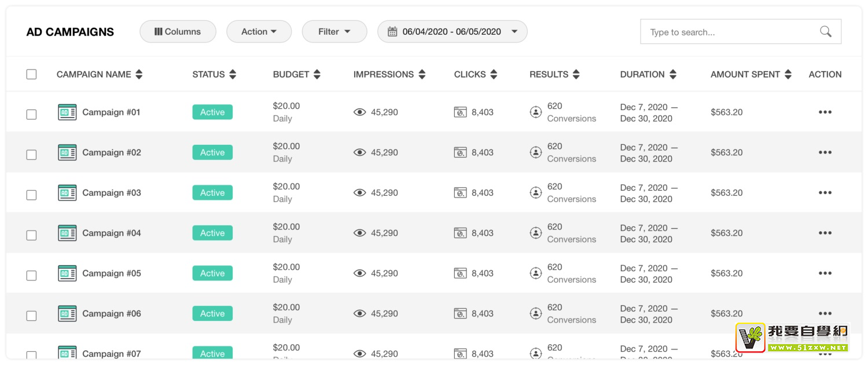
Task: Click the 8,403 clicks value for Campaign #03
Action: coord(483,193)
